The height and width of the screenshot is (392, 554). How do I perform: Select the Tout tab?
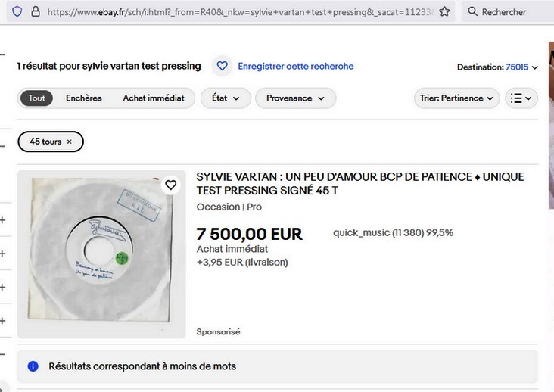pos(36,98)
